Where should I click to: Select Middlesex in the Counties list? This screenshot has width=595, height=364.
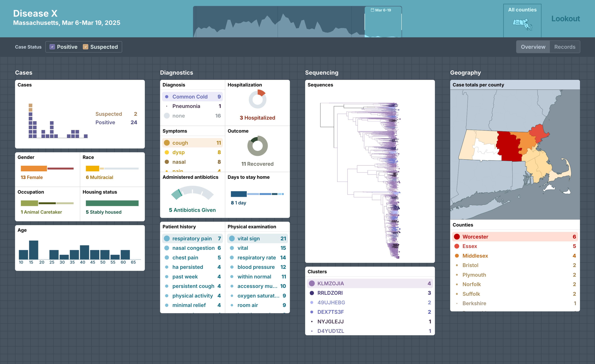click(x=515, y=256)
